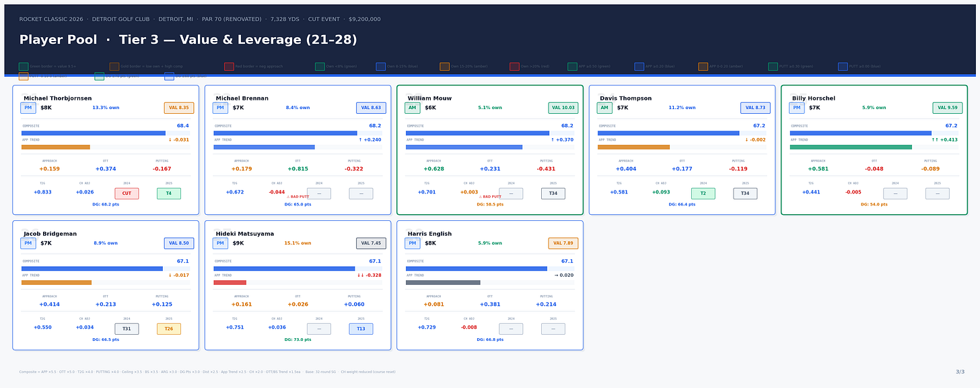
Task: Click William Mouw's app trend bar
Action: pos(464,147)
